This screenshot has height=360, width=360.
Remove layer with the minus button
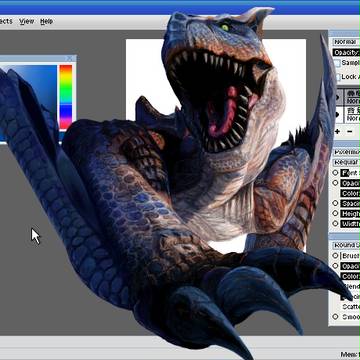click(x=349, y=132)
